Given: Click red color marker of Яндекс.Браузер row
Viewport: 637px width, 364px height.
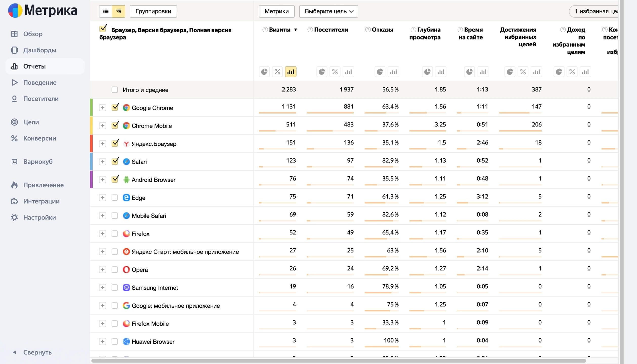Looking at the screenshot, I should [91, 143].
